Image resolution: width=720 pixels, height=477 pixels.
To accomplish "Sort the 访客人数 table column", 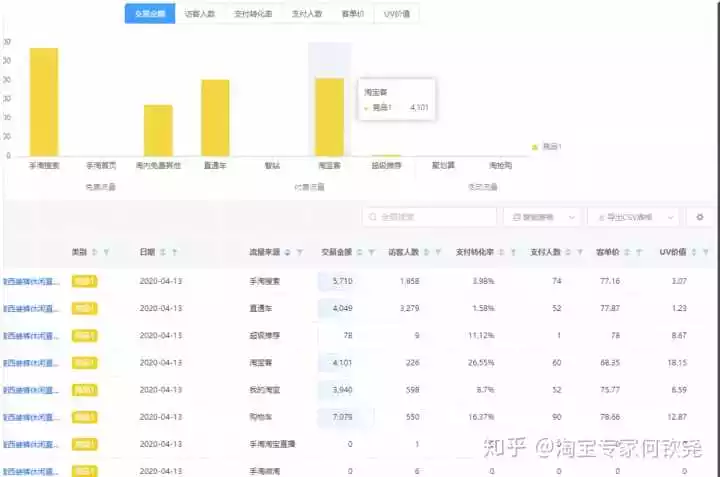I will coord(426,252).
